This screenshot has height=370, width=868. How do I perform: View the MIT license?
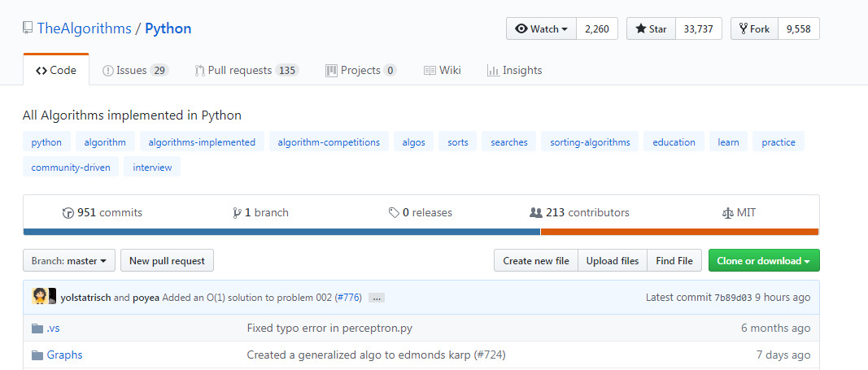point(739,212)
